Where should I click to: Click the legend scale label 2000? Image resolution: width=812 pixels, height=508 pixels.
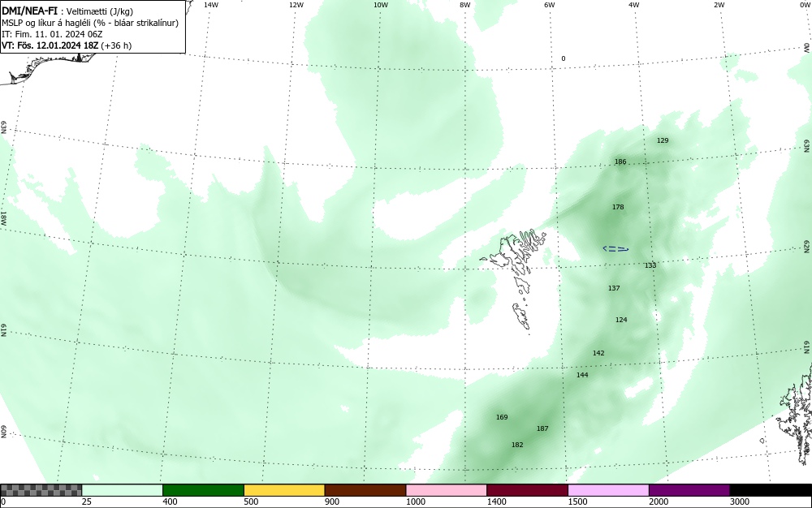click(659, 502)
